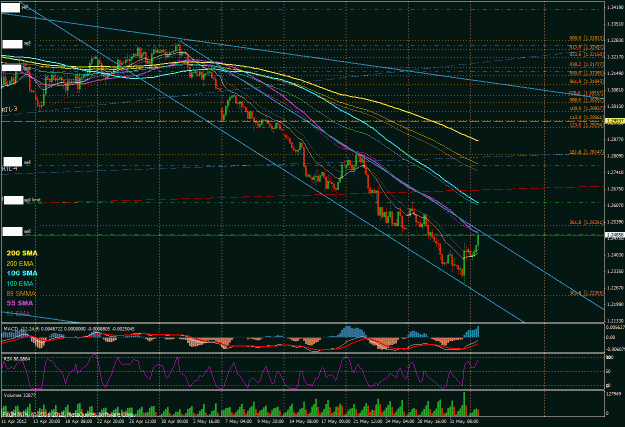Select the MACD indicator label

pos(69,329)
